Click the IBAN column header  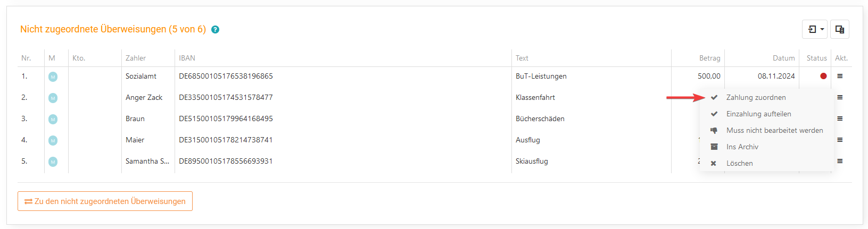tap(187, 58)
